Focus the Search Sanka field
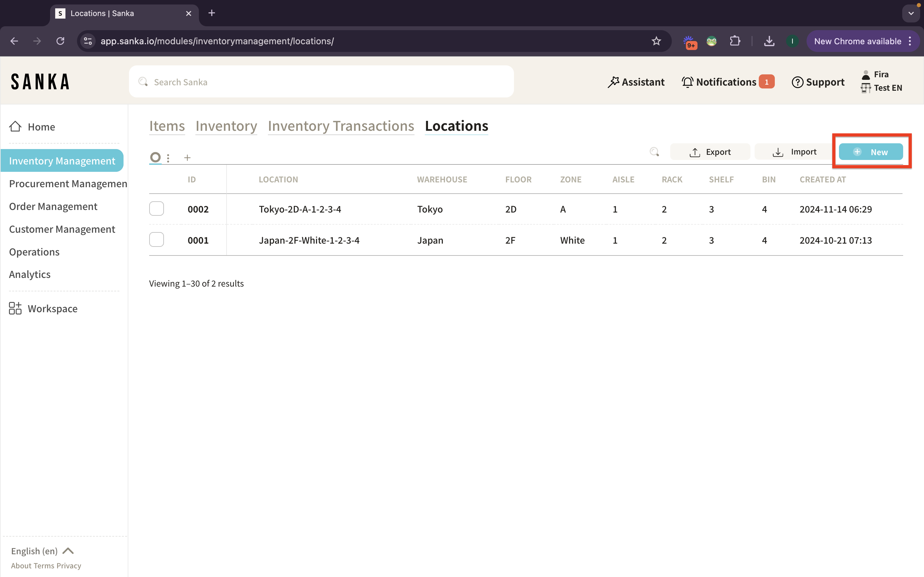 coord(321,82)
